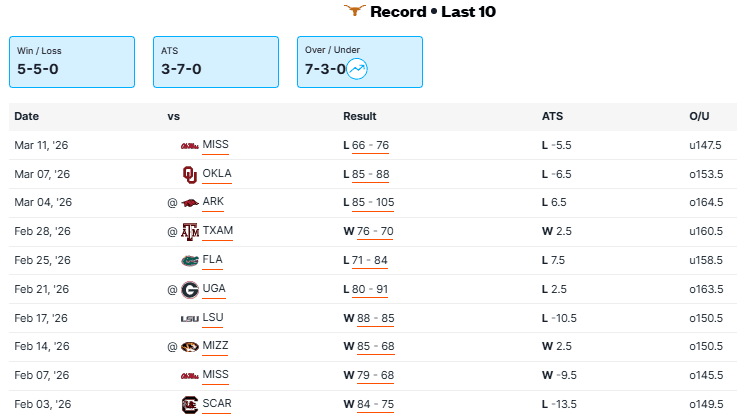Screen dimensions: 737x415
Task: Click the Arkansas Razorbacks team logo
Action: [x=190, y=203]
